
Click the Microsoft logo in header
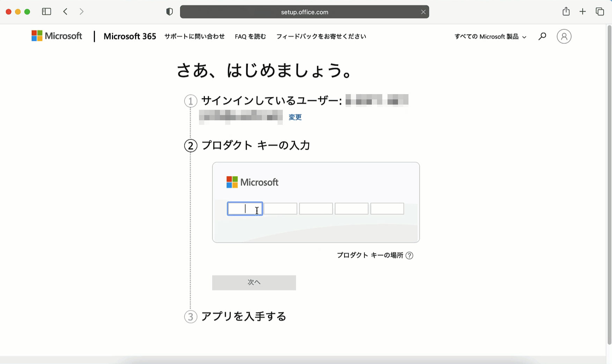[x=57, y=36]
